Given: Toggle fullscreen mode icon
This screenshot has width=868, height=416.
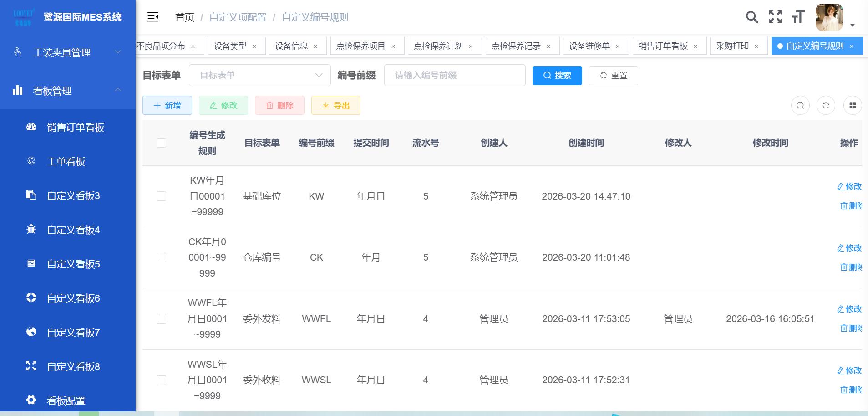Looking at the screenshot, I should (775, 17).
